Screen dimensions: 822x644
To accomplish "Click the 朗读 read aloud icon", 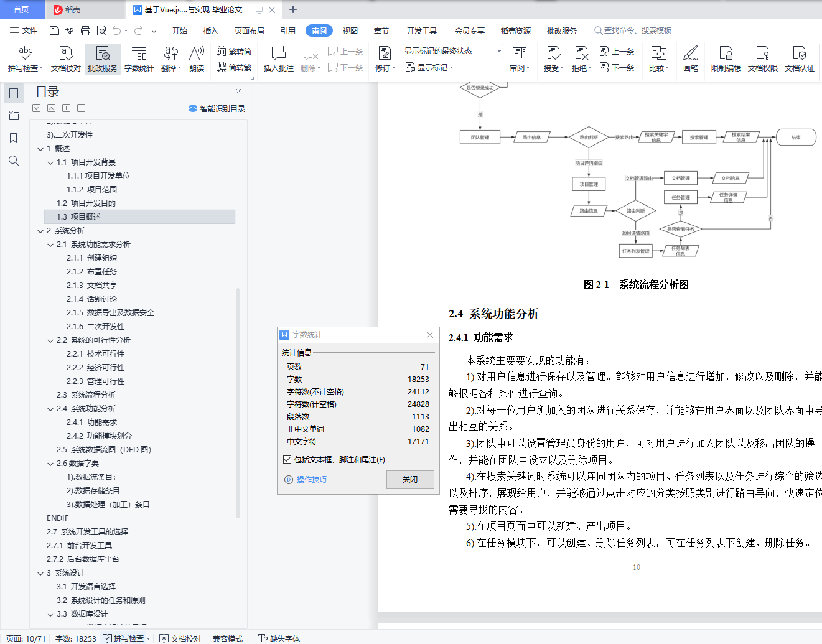I will point(197,54).
